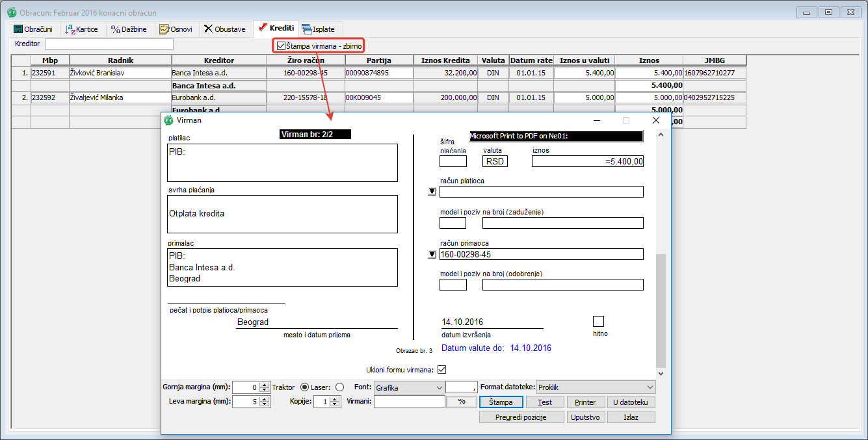Open Uputstvo instructions button
The image size is (868, 440).
pos(586,417)
